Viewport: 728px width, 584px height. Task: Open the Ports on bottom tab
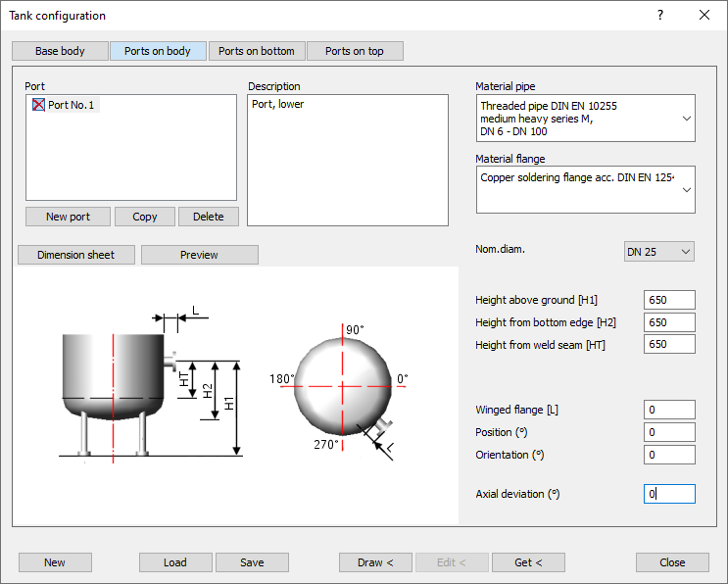click(257, 51)
